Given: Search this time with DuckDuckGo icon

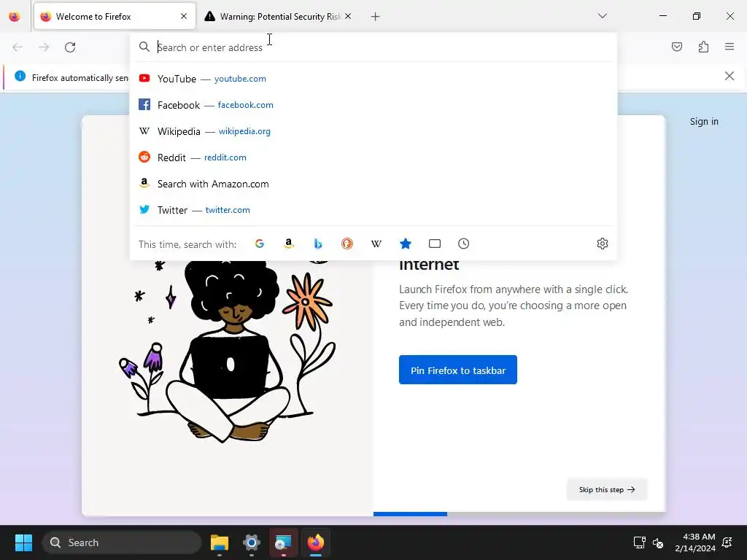Looking at the screenshot, I should click(347, 244).
